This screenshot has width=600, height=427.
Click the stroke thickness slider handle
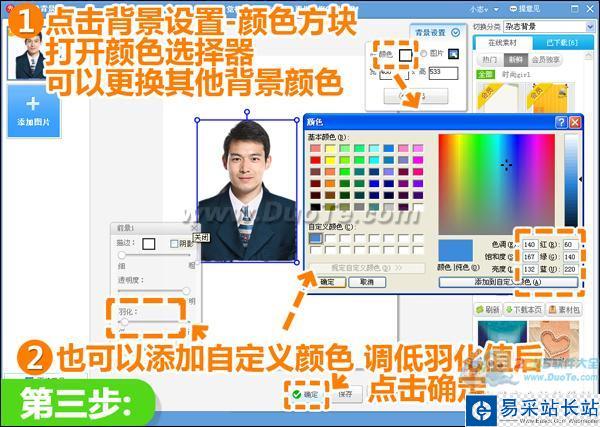point(122,255)
